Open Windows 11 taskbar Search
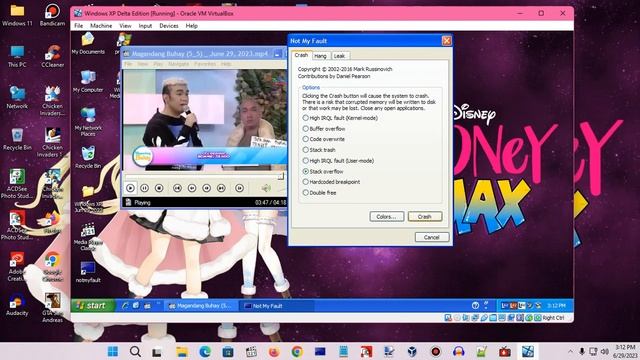 click(x=136, y=351)
